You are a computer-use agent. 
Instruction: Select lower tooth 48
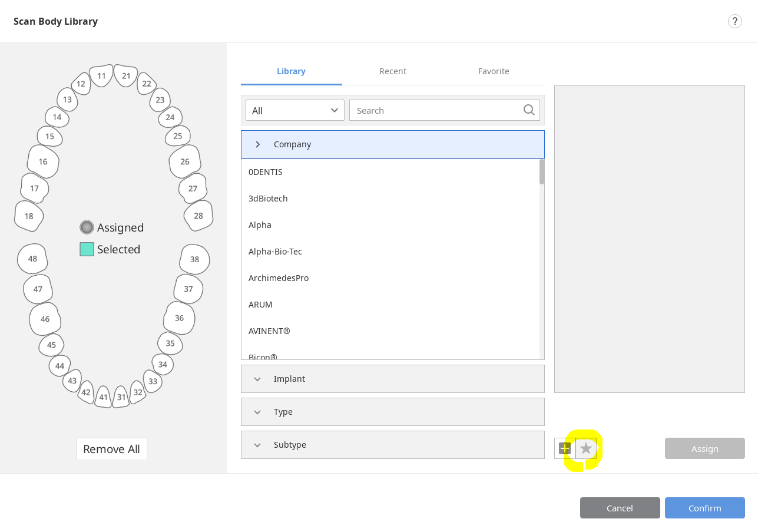(32, 259)
